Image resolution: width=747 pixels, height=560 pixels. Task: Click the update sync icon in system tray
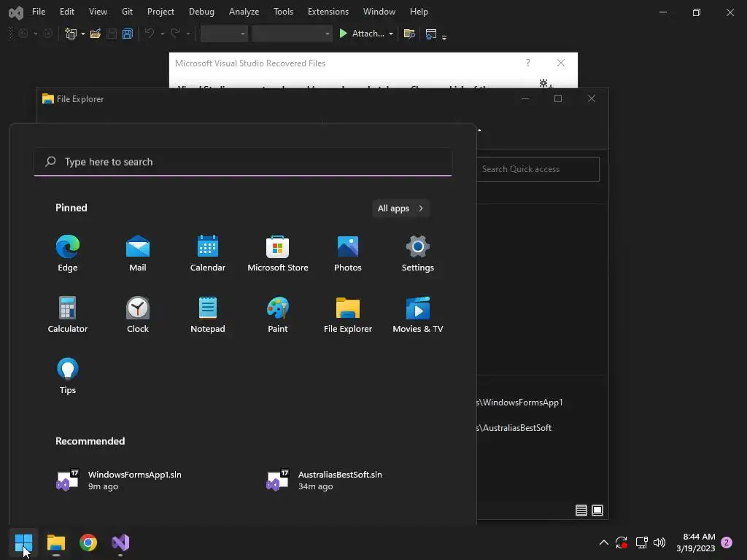(622, 542)
